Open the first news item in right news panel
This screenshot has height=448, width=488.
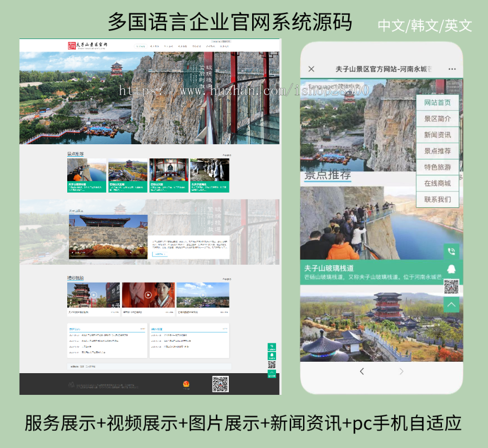[x=175, y=335]
